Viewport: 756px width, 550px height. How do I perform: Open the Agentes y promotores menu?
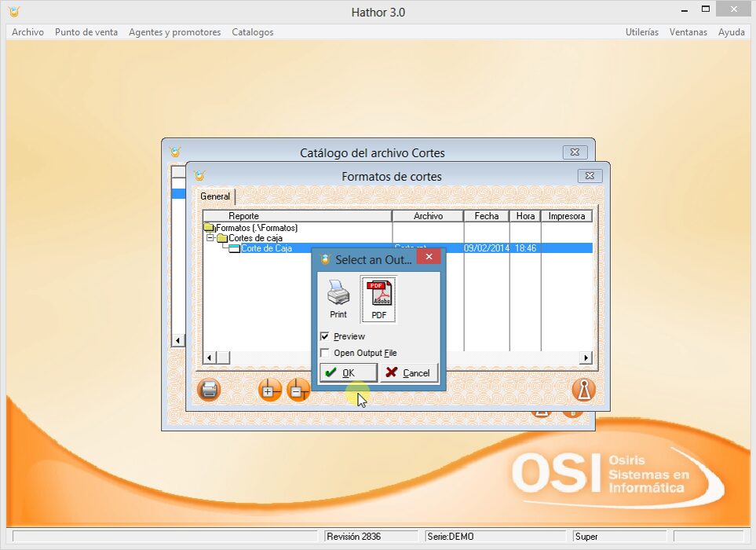174,32
